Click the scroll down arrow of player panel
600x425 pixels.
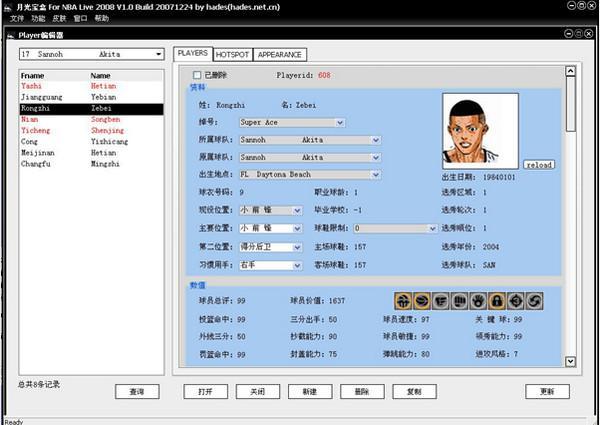pos(571,361)
